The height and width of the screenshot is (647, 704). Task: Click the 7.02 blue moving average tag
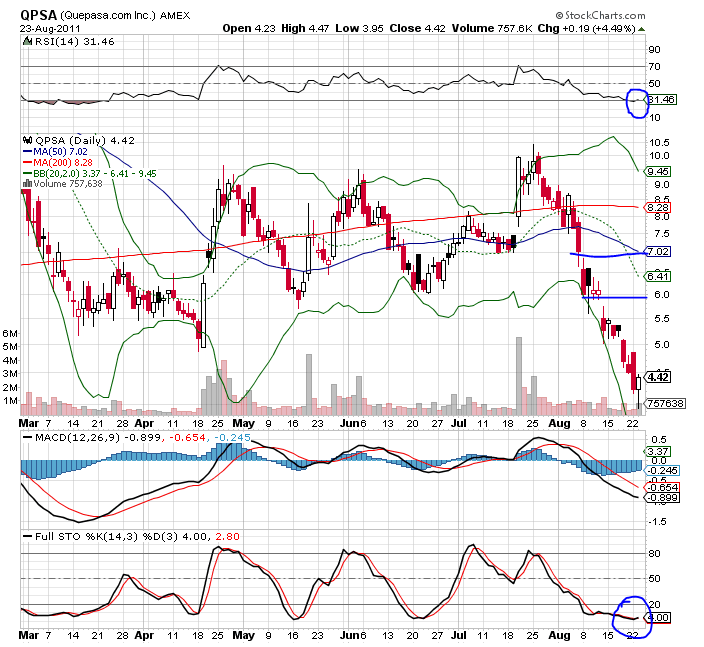[x=657, y=251]
